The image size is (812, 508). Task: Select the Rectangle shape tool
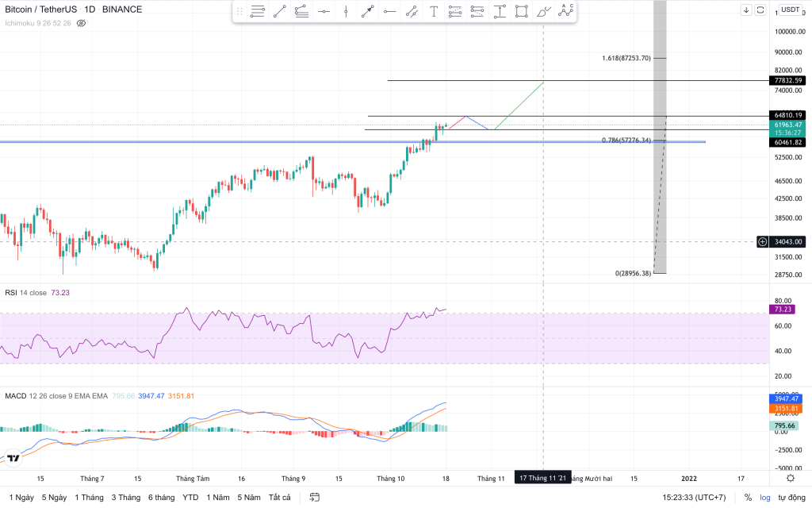521,11
